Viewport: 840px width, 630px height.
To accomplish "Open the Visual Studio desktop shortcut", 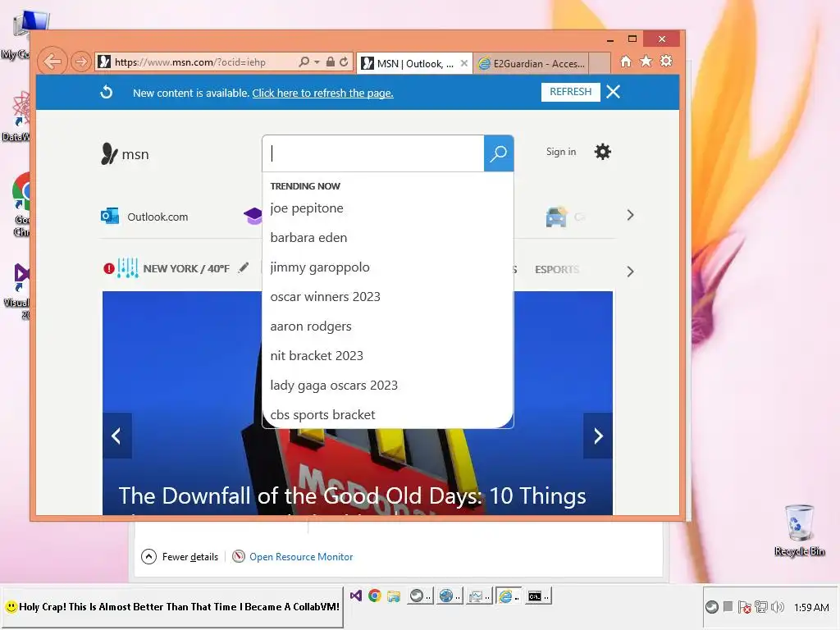I will coord(20,291).
